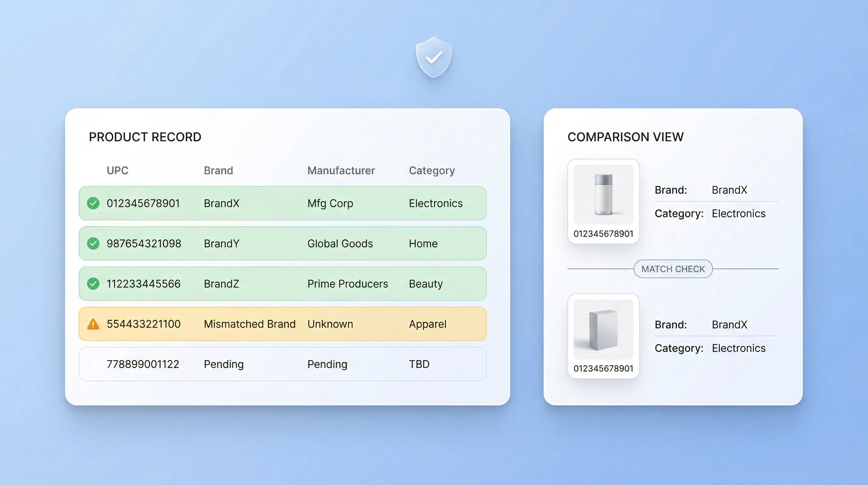Click the TBD category cell
The image size is (868, 485).
click(419, 364)
